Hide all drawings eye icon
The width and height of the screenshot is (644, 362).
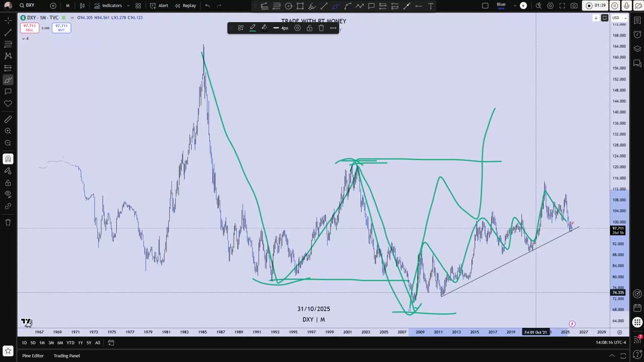point(8,195)
